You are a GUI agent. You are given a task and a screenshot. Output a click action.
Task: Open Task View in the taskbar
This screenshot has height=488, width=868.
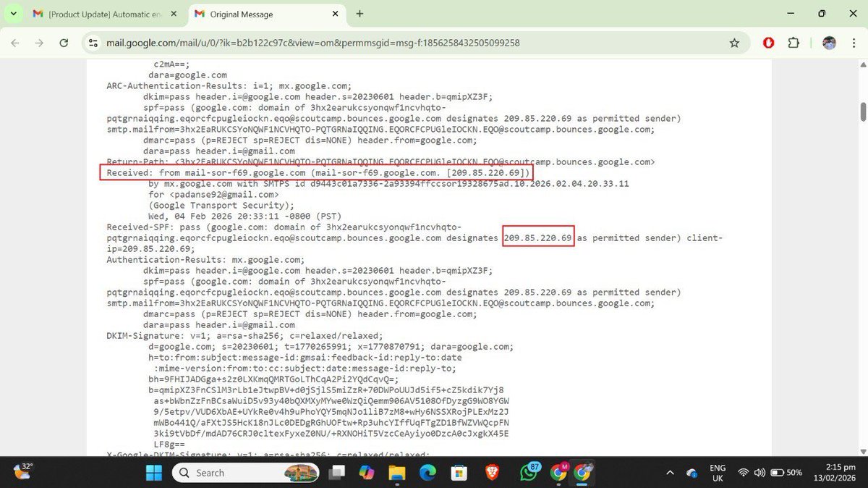coord(336,473)
